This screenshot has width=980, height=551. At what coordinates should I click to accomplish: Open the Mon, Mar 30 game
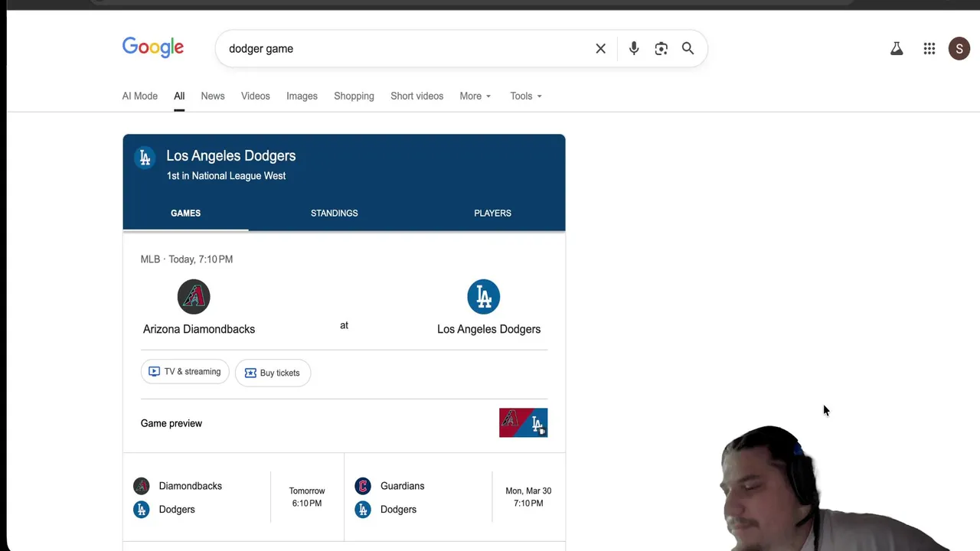[x=455, y=497]
